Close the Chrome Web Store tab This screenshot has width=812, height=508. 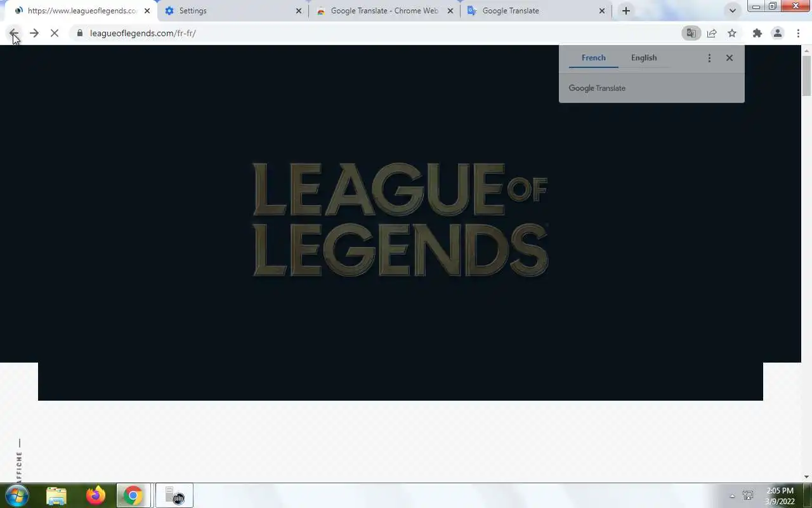tap(450, 11)
